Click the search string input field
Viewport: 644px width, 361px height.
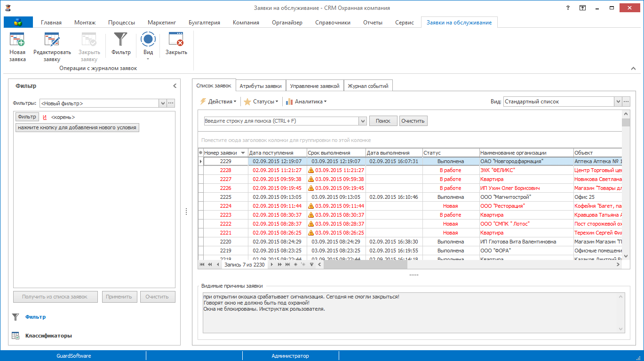[x=281, y=121]
